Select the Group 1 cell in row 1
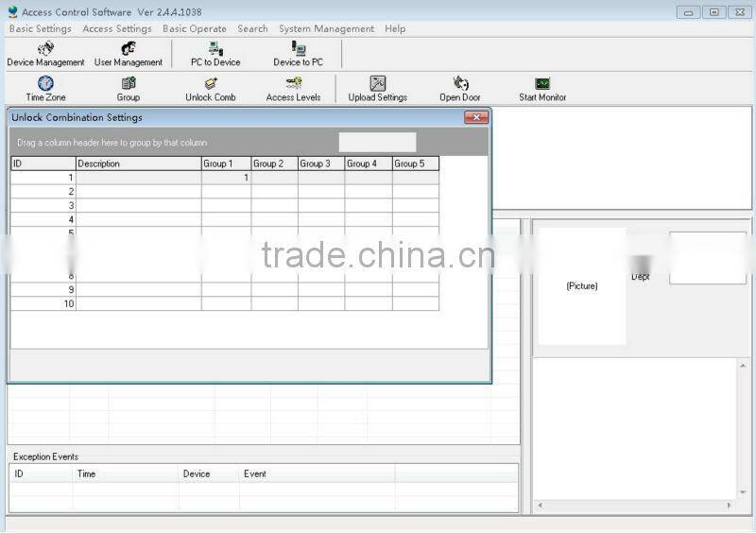Image resolution: width=756 pixels, height=533 pixels. [x=226, y=178]
